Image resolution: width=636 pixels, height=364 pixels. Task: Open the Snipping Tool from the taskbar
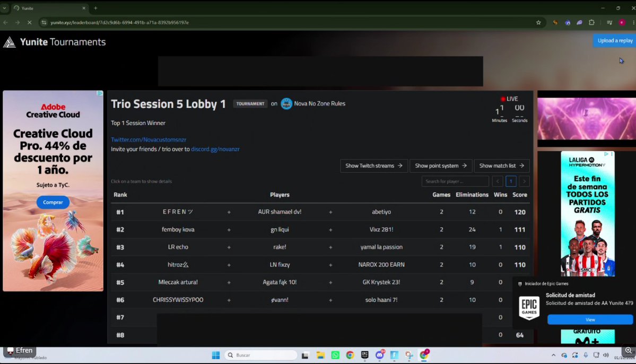[409, 355]
